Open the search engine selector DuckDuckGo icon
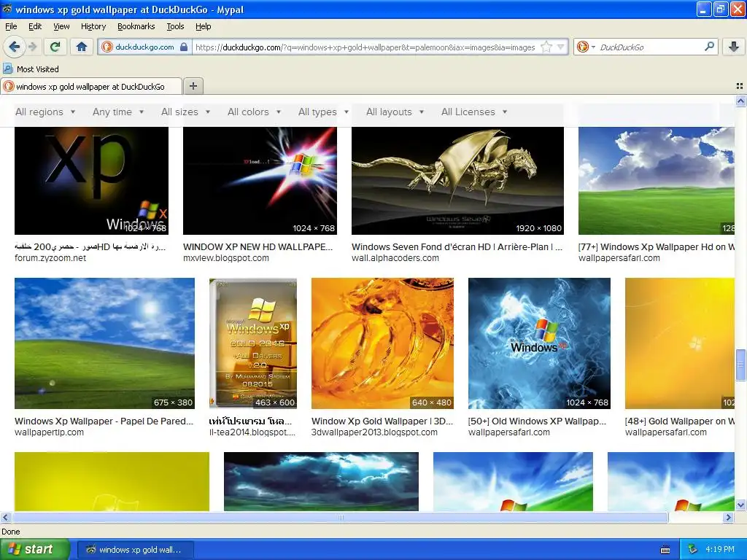 [586, 47]
